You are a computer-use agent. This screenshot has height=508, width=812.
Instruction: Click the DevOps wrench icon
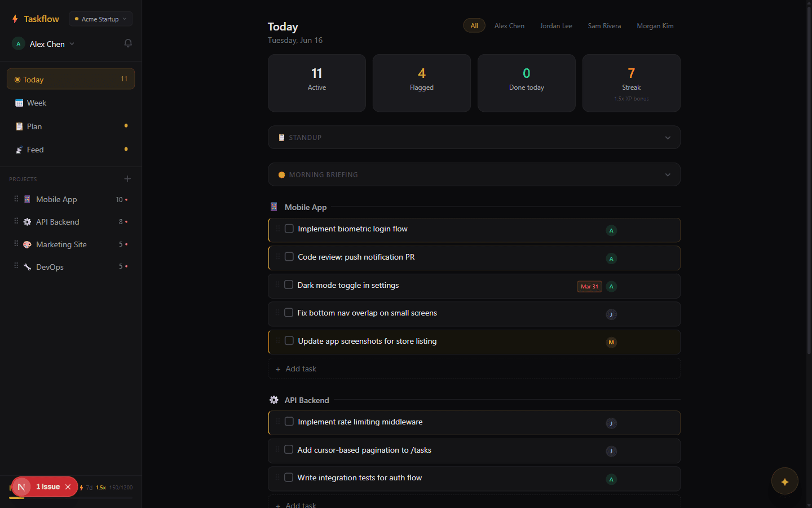[27, 267]
